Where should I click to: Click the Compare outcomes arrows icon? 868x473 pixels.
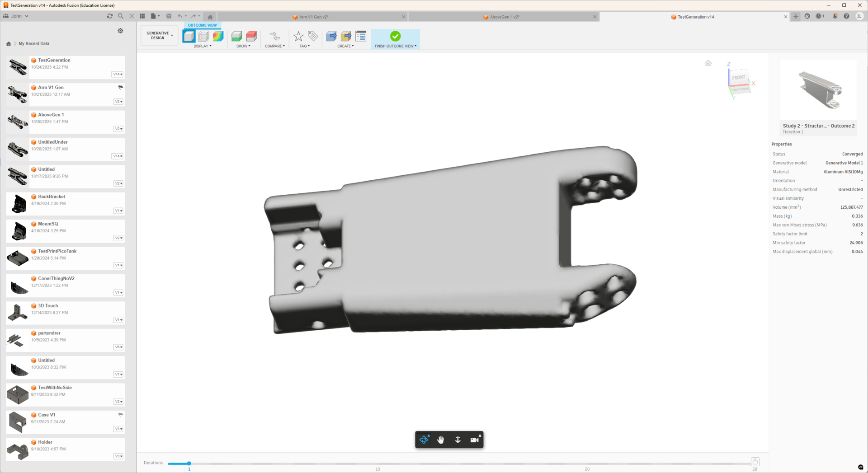pos(274,36)
